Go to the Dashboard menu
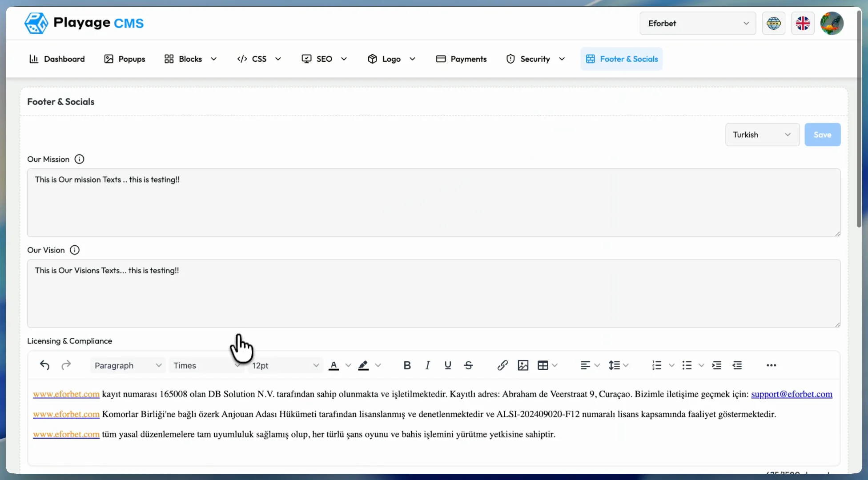The width and height of the screenshot is (868, 480). [57, 59]
